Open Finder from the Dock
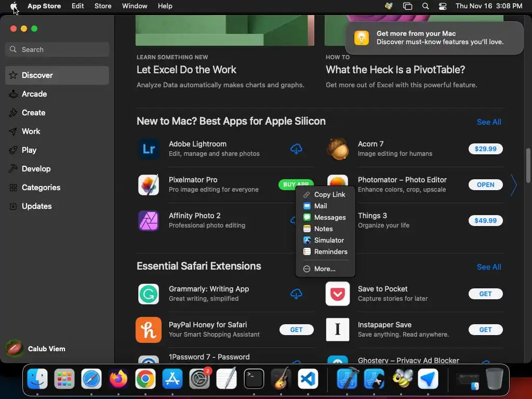 pos(37,379)
